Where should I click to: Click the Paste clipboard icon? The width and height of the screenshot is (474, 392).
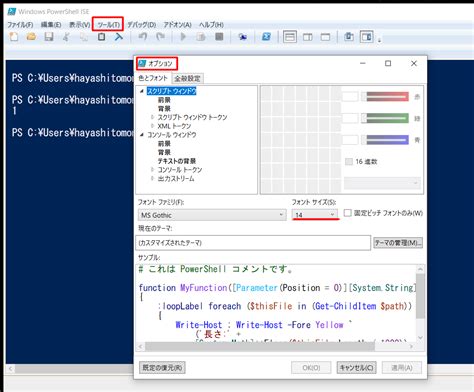point(101,37)
